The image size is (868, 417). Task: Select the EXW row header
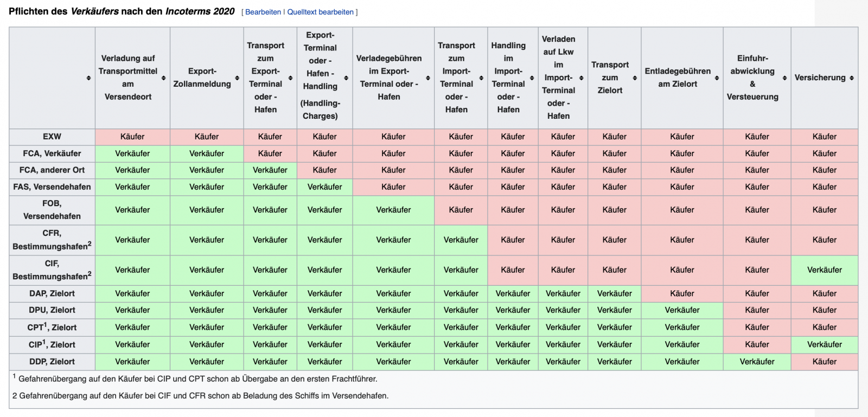coord(52,137)
